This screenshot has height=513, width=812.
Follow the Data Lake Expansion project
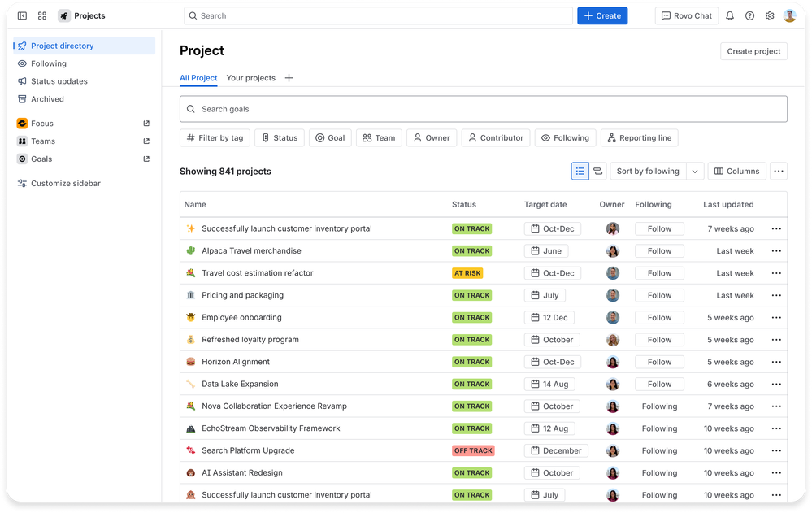pyautogui.click(x=659, y=384)
